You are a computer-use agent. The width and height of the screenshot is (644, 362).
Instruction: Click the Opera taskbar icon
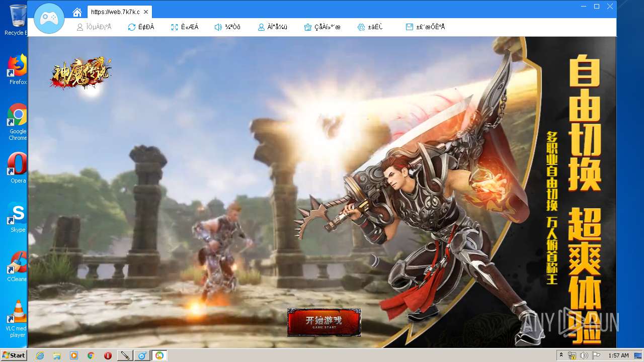[108, 355]
